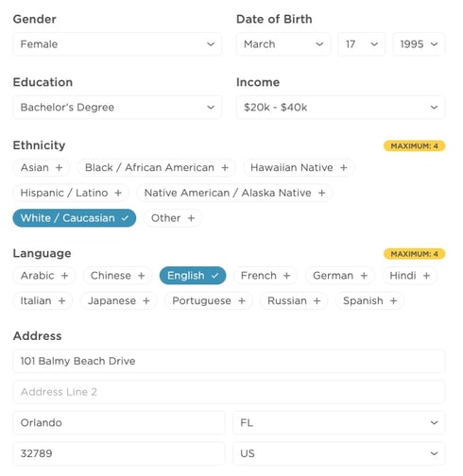Viewport: 463px width, 476px height.
Task: Click the plus icon on Spanish language chip
Action: pos(393,301)
